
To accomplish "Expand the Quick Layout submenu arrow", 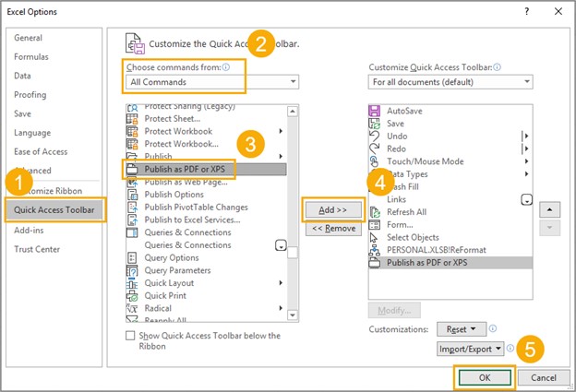I will pos(281,282).
